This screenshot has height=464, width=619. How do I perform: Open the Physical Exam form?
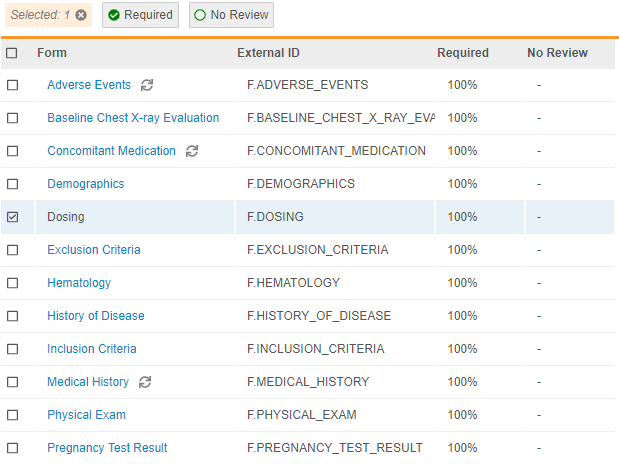click(87, 415)
